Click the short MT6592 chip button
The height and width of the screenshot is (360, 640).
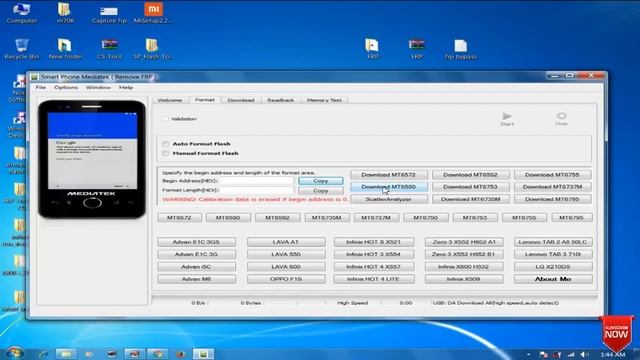tap(278, 218)
